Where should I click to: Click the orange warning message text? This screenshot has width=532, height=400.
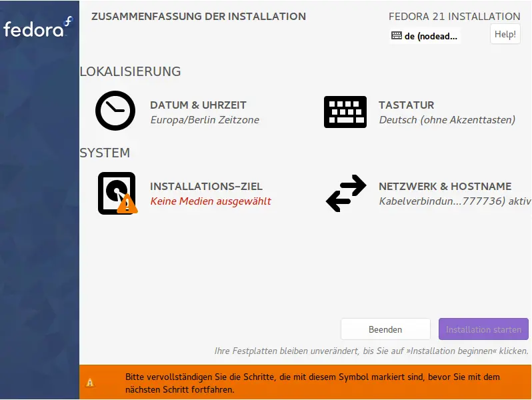pyautogui.click(x=312, y=383)
